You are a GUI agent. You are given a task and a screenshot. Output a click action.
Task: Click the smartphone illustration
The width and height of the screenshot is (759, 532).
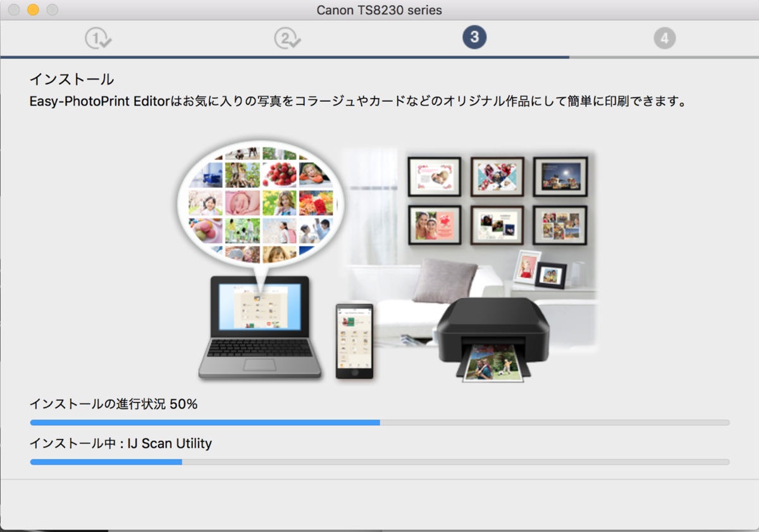click(x=354, y=341)
